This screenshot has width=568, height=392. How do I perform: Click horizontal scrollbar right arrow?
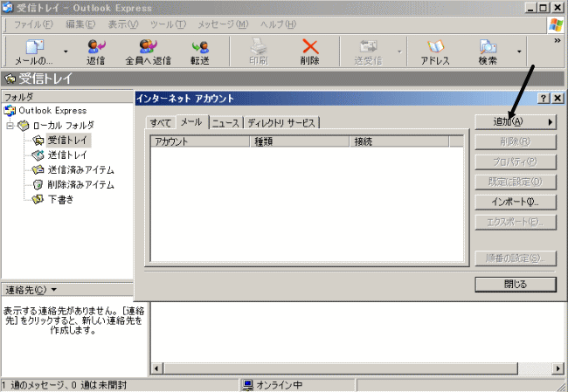tap(558, 368)
